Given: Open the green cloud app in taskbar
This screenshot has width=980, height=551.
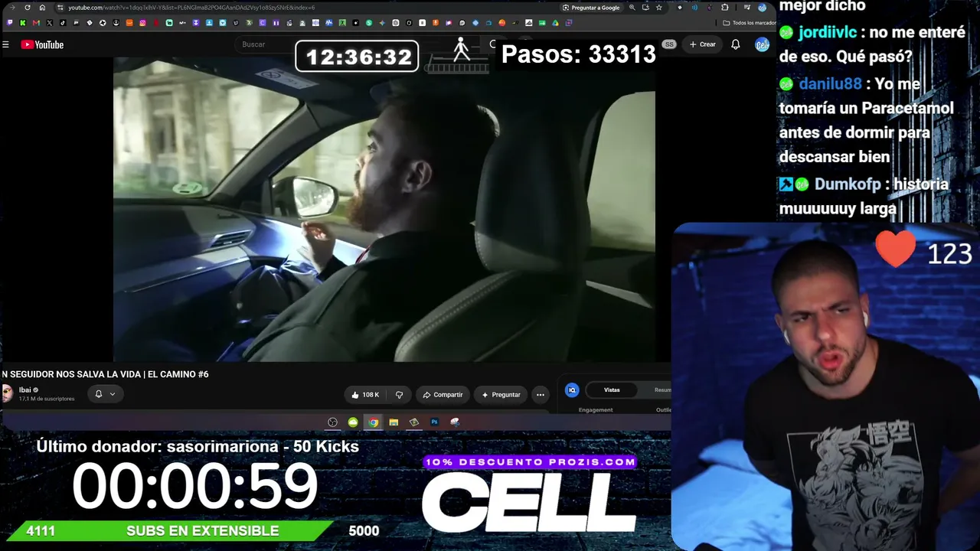Looking at the screenshot, I should pyautogui.click(x=353, y=422).
